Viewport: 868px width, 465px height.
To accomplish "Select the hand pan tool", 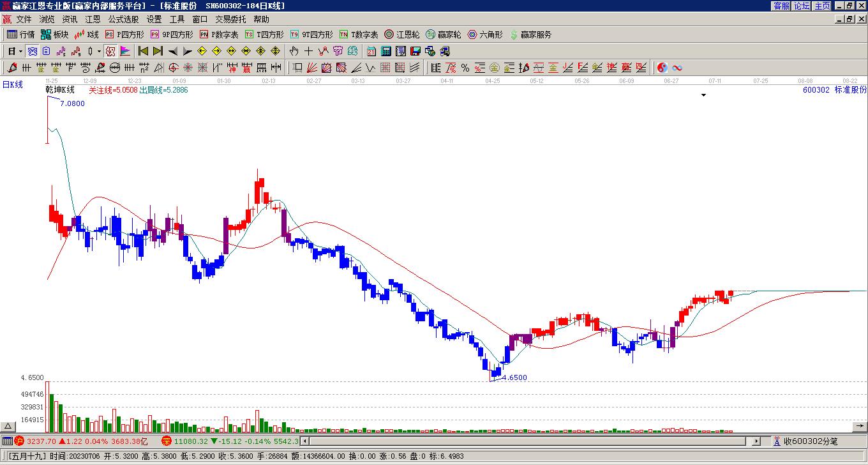I will (294, 51).
